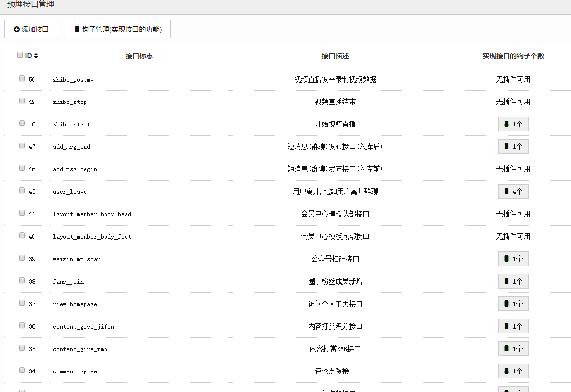Check the select-all checkbox in table header

[x=20, y=55]
